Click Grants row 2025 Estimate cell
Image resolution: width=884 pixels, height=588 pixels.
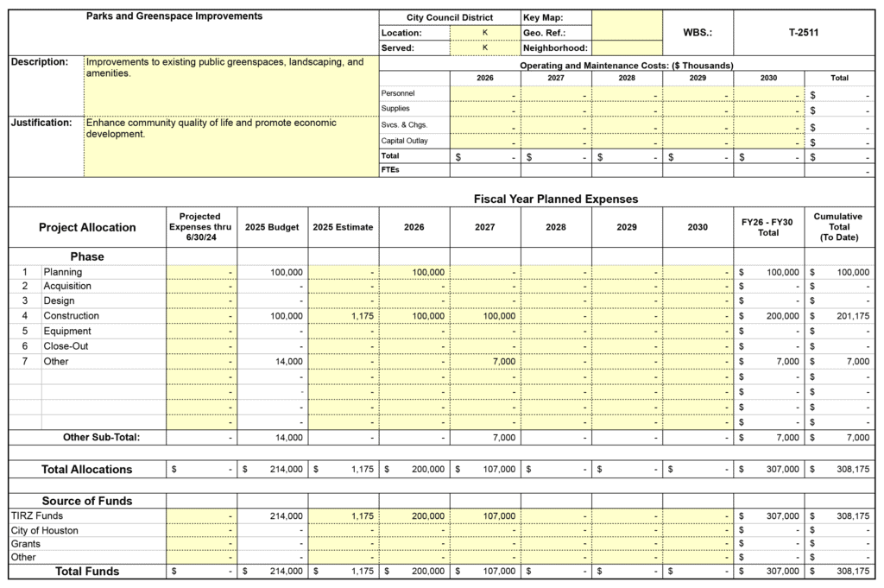pos(343,544)
